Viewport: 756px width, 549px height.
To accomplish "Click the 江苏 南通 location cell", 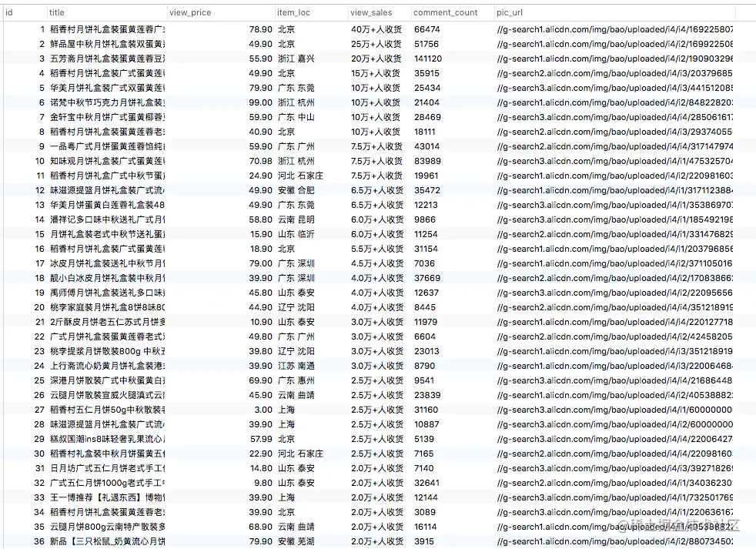I will click(x=296, y=366).
